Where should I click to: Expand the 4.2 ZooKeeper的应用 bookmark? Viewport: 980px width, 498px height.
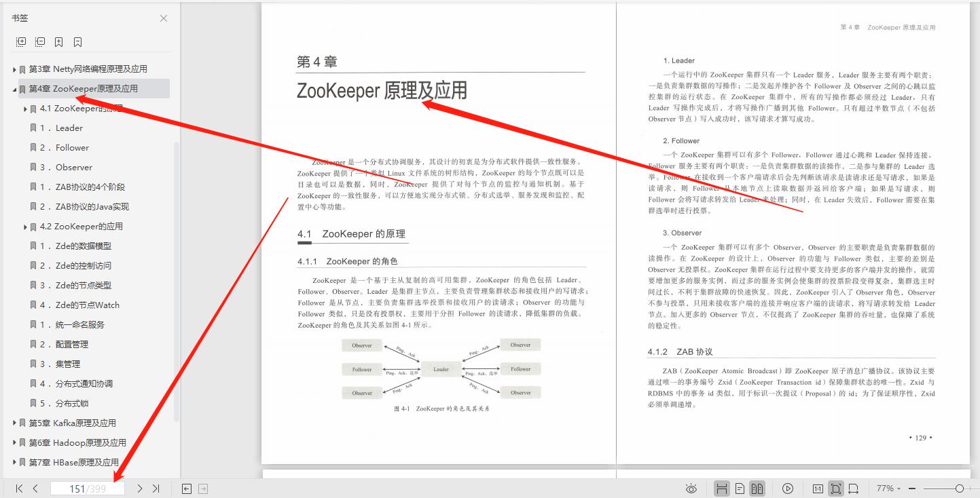pyautogui.click(x=25, y=227)
